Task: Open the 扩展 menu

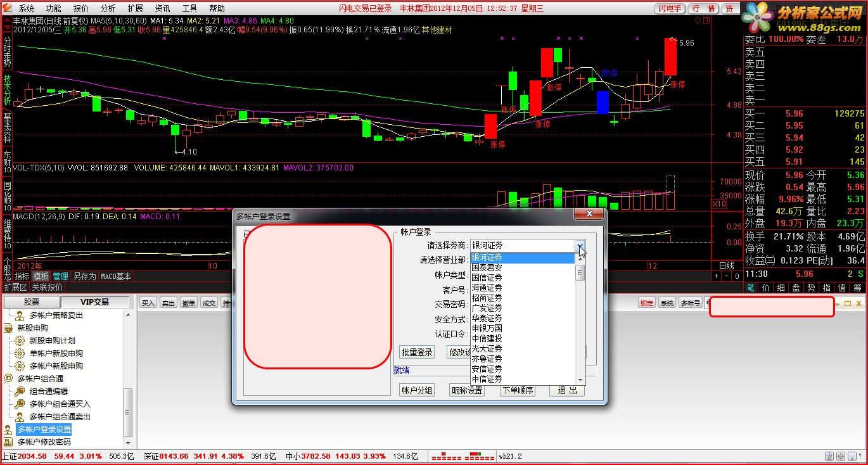Action: coord(136,9)
